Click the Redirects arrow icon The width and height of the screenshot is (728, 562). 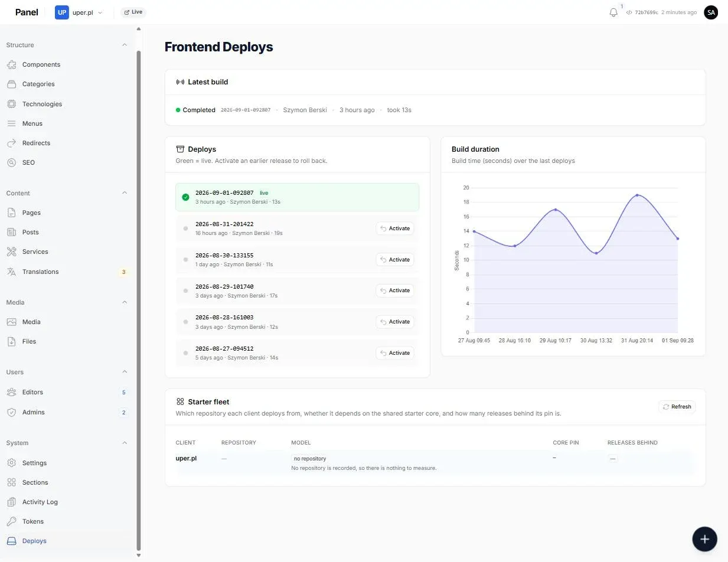pyautogui.click(x=11, y=143)
